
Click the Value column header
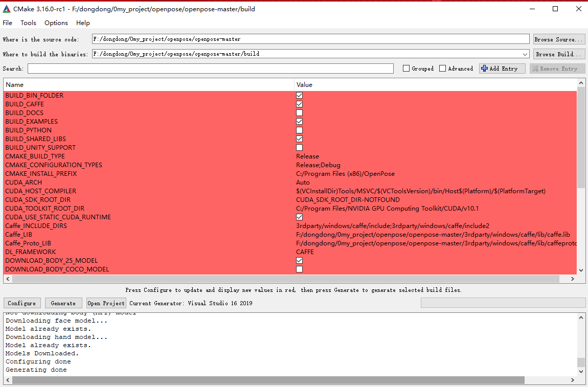pyautogui.click(x=436, y=85)
